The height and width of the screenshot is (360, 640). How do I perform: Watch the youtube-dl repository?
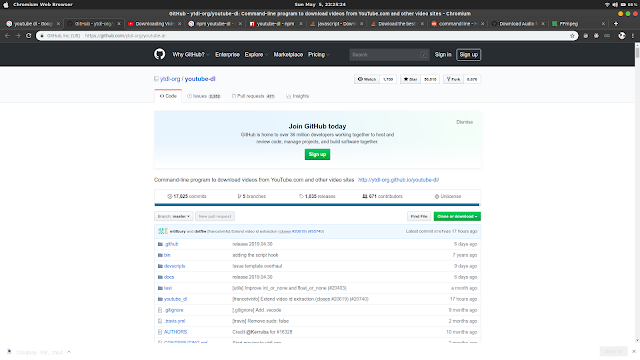tap(367, 79)
